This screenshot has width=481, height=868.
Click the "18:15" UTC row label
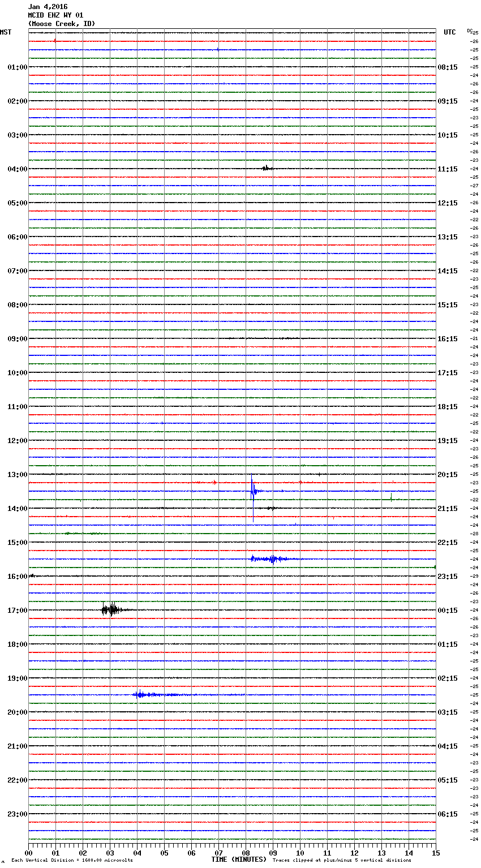[448, 407]
